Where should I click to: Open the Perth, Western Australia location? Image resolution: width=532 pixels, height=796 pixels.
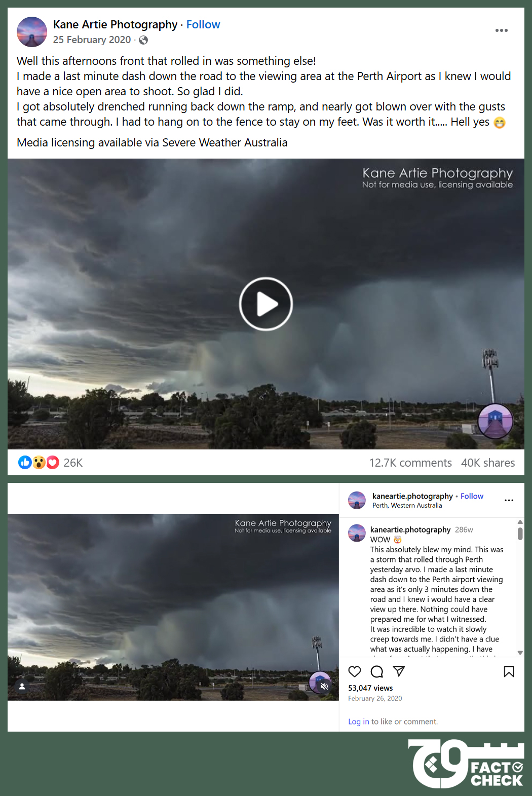pos(407,506)
